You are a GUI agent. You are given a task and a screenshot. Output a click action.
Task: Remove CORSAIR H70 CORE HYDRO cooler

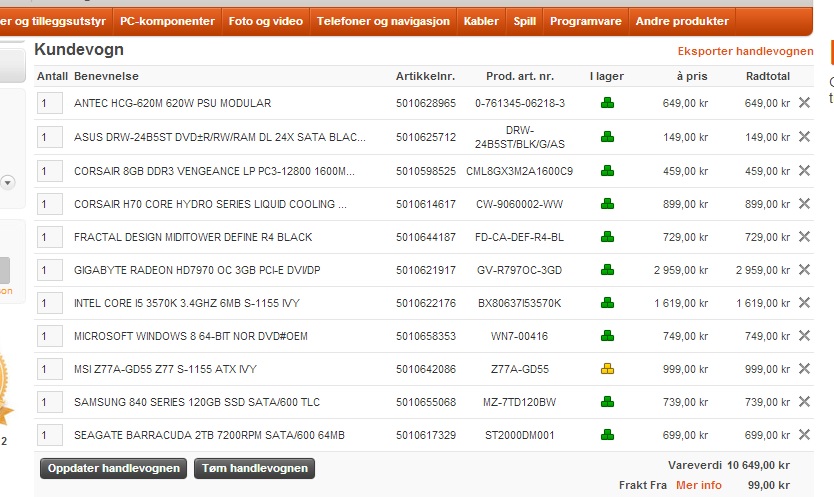pyautogui.click(x=804, y=204)
